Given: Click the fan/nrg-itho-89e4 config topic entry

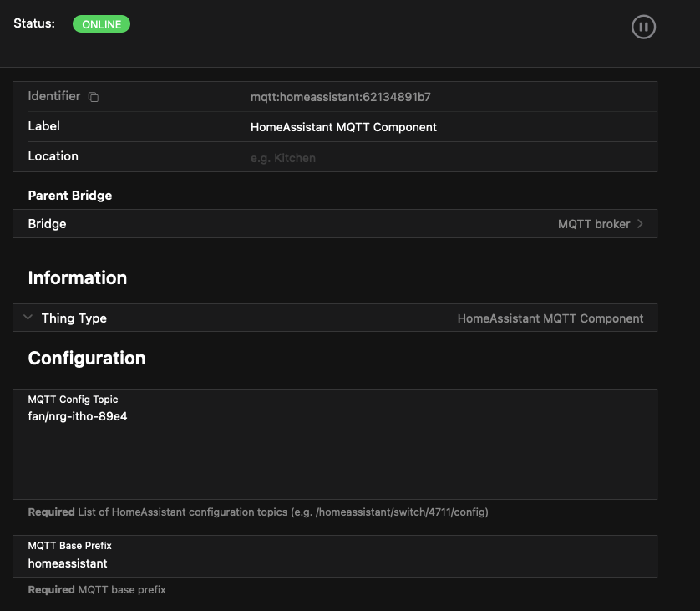Looking at the screenshot, I should (x=78, y=415).
